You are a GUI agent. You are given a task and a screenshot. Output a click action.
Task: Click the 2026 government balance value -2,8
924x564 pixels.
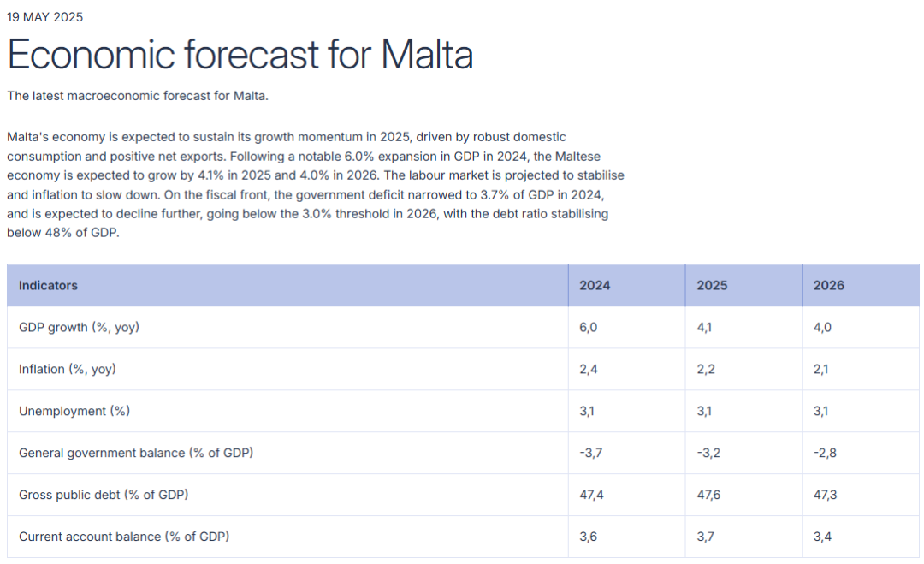click(825, 453)
